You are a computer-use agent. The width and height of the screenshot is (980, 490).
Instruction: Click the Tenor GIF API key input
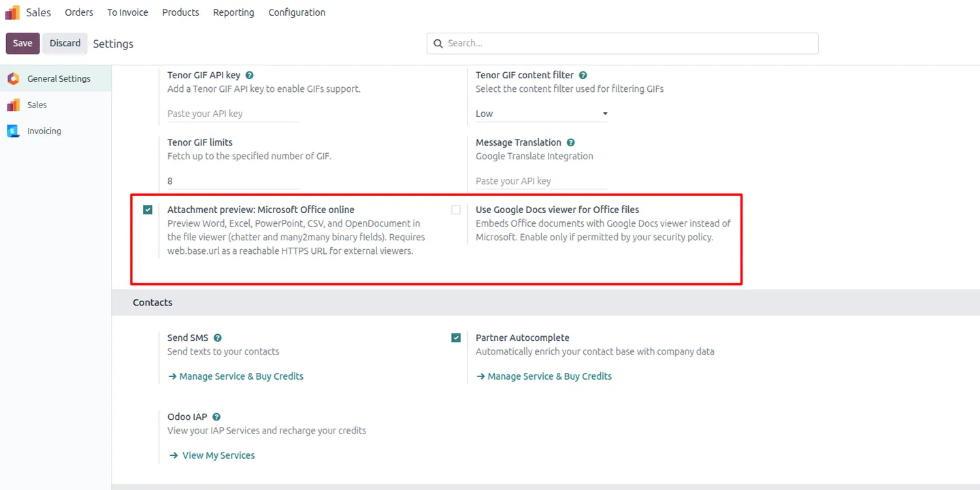click(233, 114)
